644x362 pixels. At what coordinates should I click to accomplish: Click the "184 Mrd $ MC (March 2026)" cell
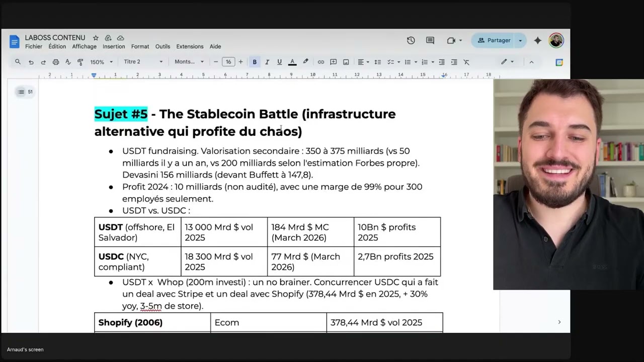[311, 232]
